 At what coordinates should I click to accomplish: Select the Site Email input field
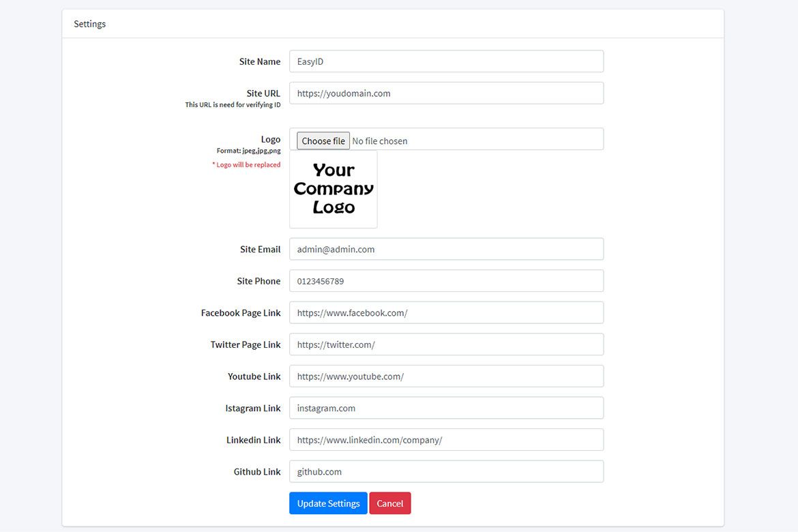(446, 249)
